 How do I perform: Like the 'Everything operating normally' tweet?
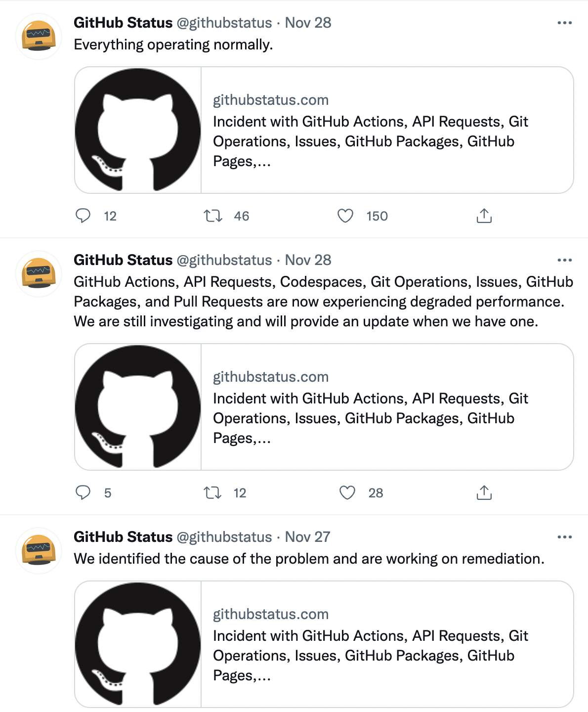click(346, 216)
